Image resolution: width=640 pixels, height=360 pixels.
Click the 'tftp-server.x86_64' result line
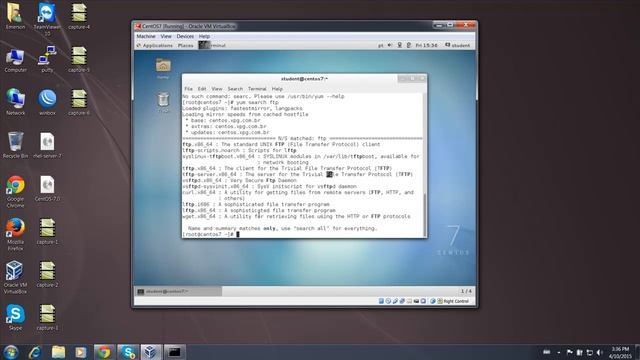298,174
